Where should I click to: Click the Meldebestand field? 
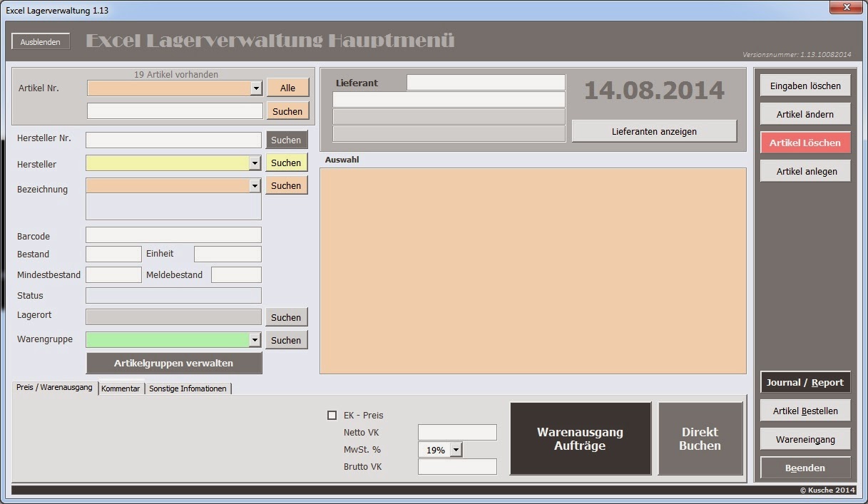pos(236,274)
